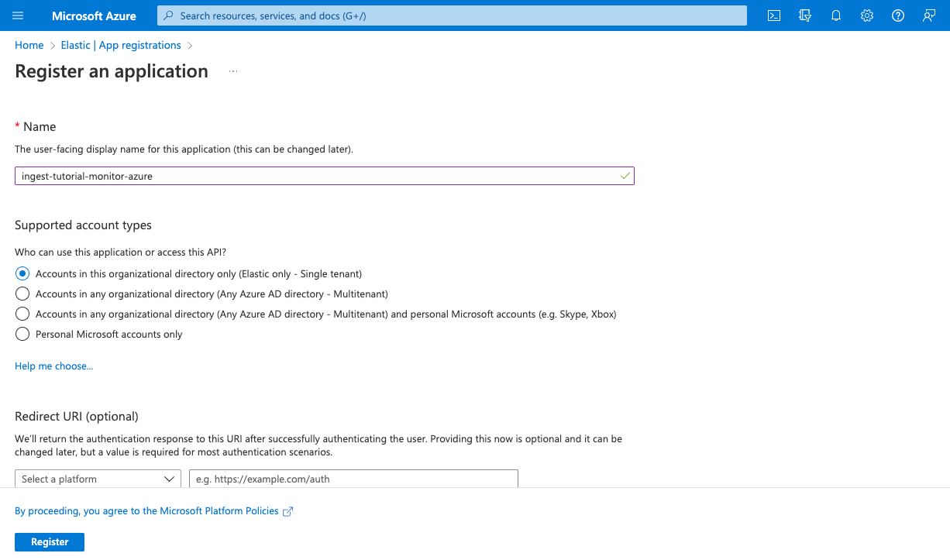Viewport: 950px width, 560px height.
Task: Open the feedback icon
Action: pos(928,15)
